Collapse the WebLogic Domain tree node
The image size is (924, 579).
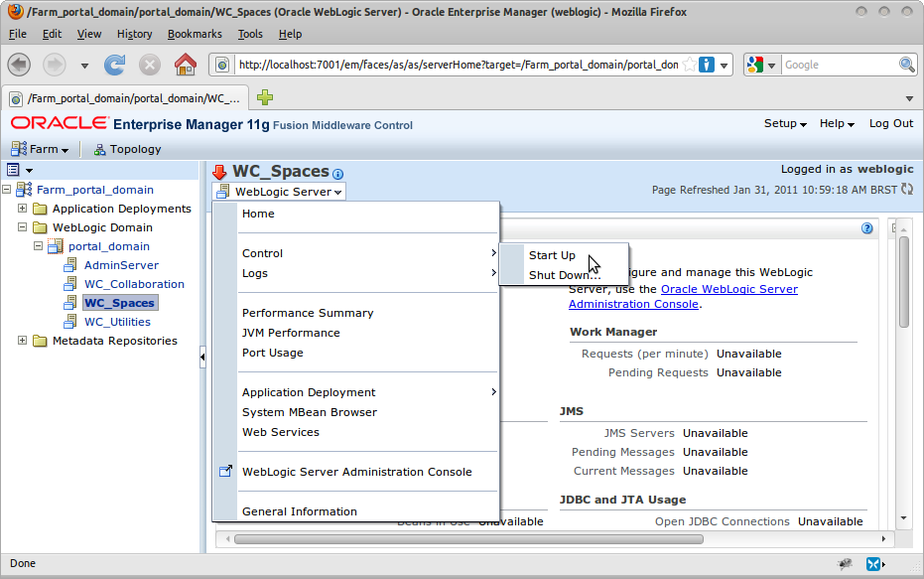23,227
